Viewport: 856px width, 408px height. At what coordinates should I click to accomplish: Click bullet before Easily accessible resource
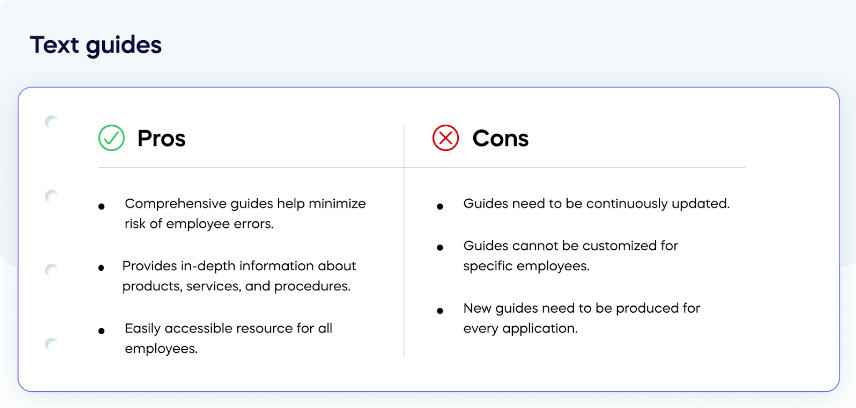(x=101, y=331)
